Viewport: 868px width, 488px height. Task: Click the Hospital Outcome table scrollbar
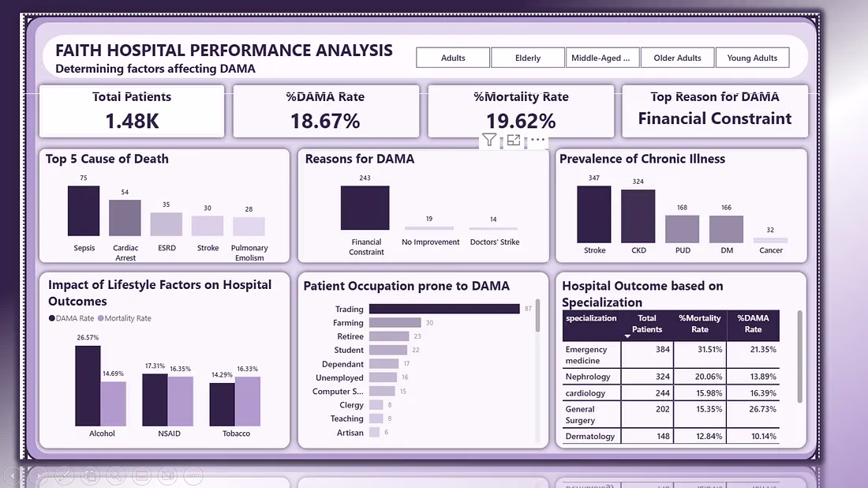click(799, 356)
